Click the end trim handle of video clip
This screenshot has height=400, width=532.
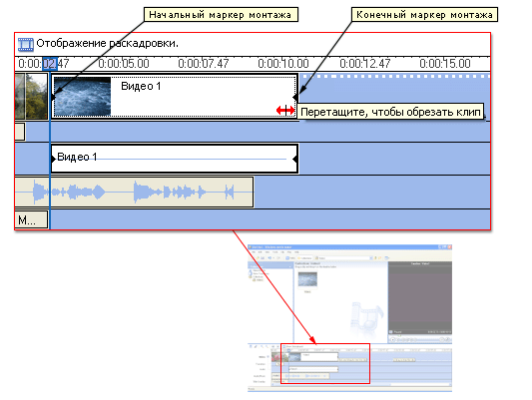point(295,98)
